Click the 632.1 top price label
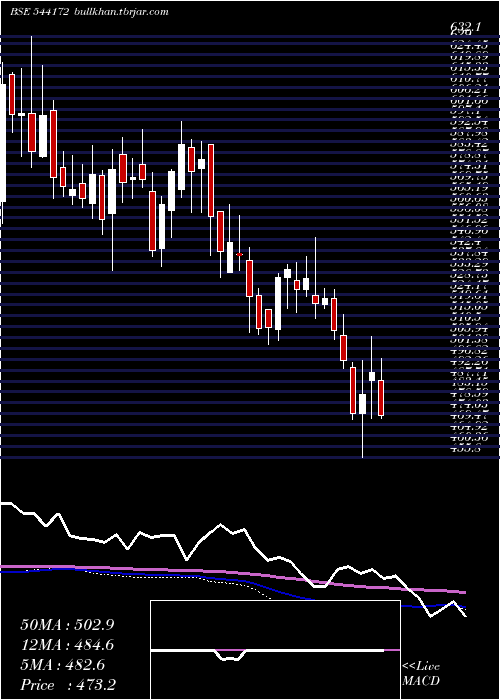The height and width of the screenshot is (700, 500). pos(465,27)
